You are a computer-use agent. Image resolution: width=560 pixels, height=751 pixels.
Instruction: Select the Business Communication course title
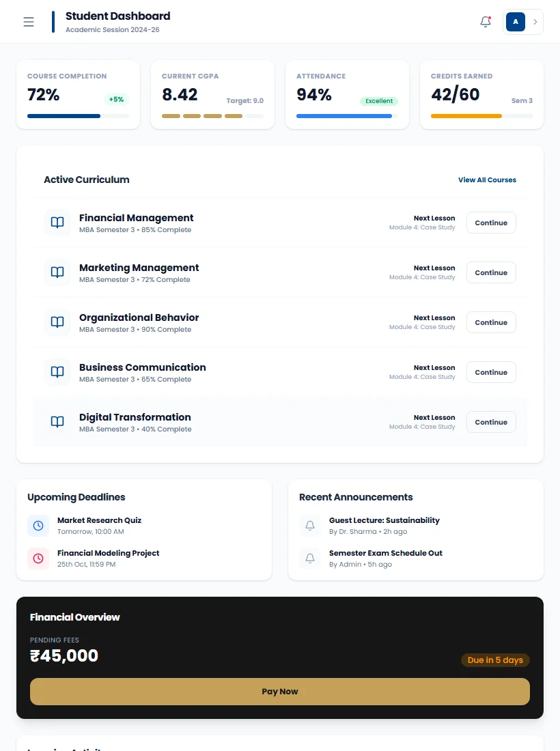click(143, 367)
